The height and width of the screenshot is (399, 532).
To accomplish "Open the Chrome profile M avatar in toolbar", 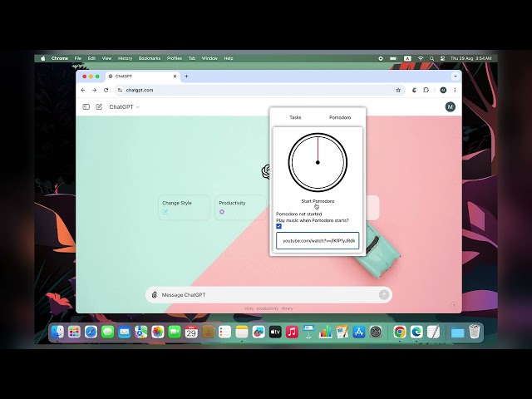I will [443, 91].
